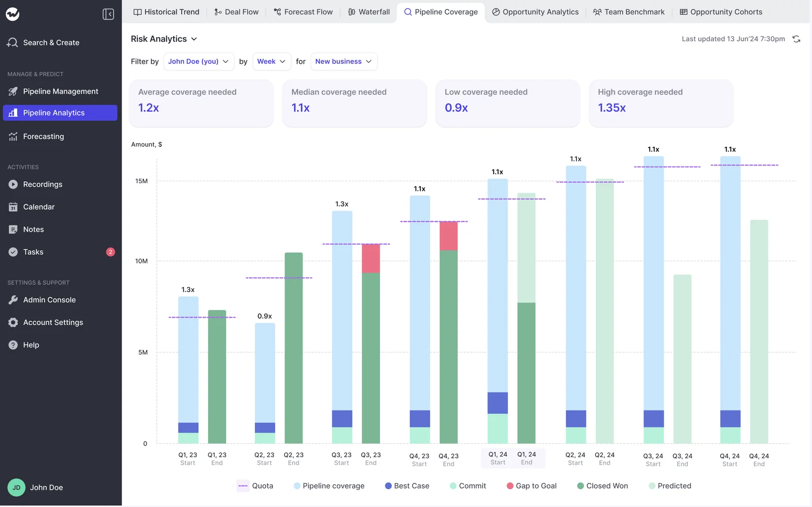812x507 pixels.
Task: Toggle the Commit legend item
Action: tap(468, 486)
